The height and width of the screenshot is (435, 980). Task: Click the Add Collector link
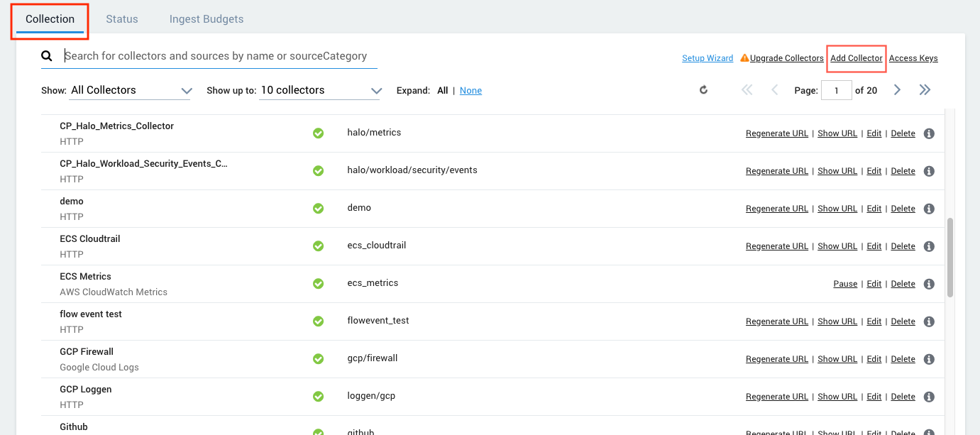(857, 58)
